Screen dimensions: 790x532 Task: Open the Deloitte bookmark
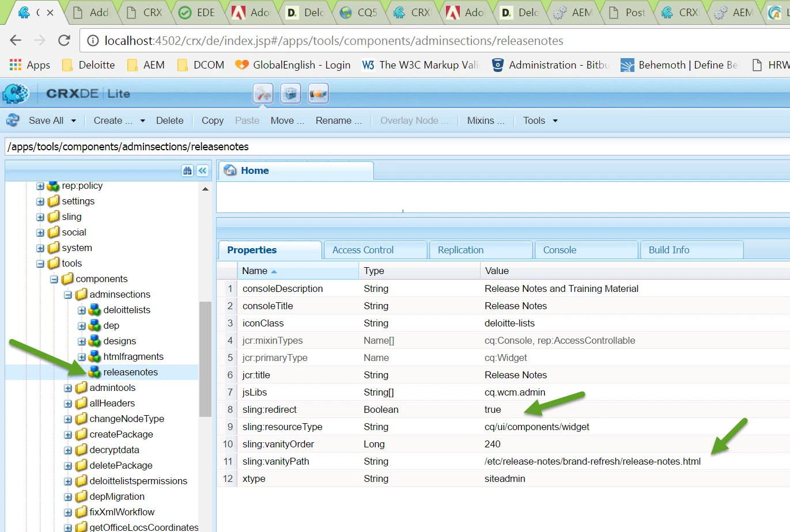pyautogui.click(x=89, y=64)
